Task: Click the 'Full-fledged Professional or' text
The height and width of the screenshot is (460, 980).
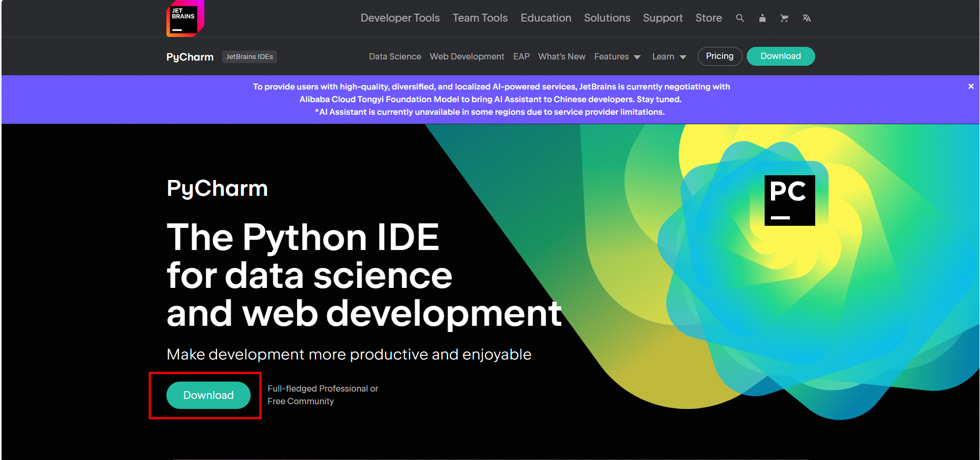Action: coord(323,388)
